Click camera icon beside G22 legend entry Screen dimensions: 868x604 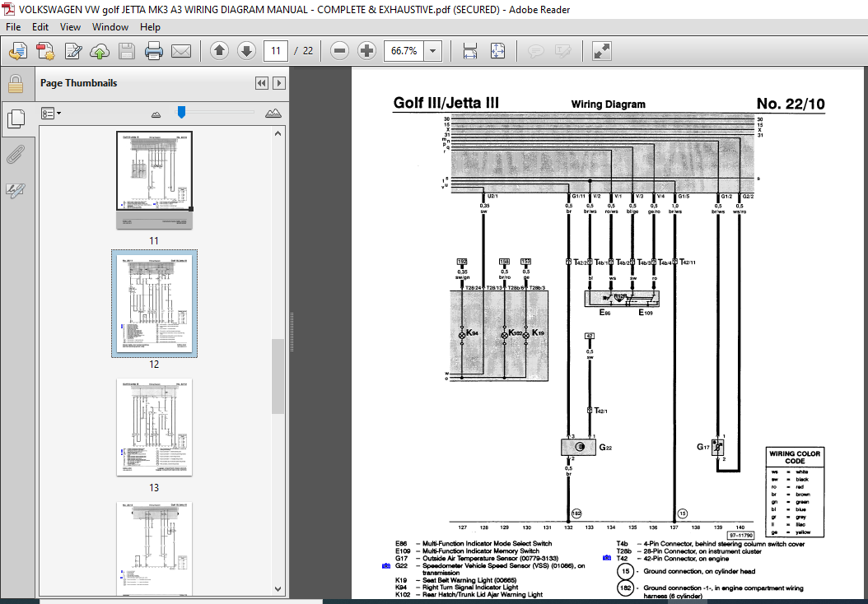(386, 566)
